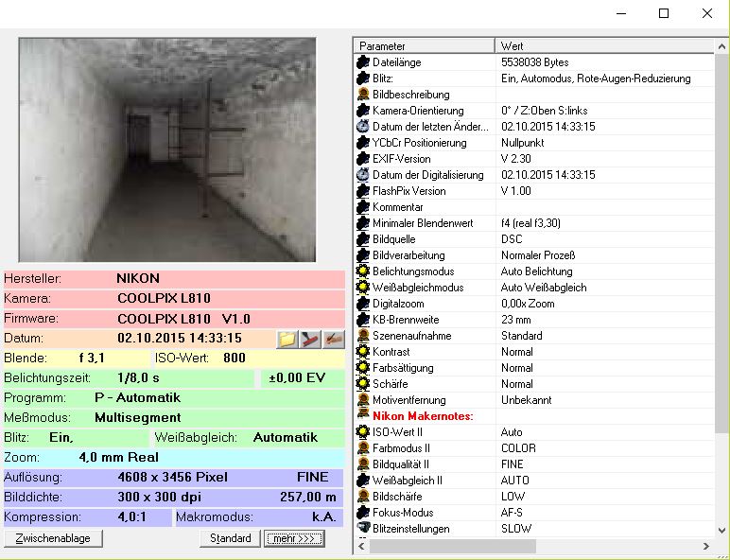The height and width of the screenshot is (560, 730).
Task: Click the 300 x 300 dpi value
Action: click(x=159, y=497)
